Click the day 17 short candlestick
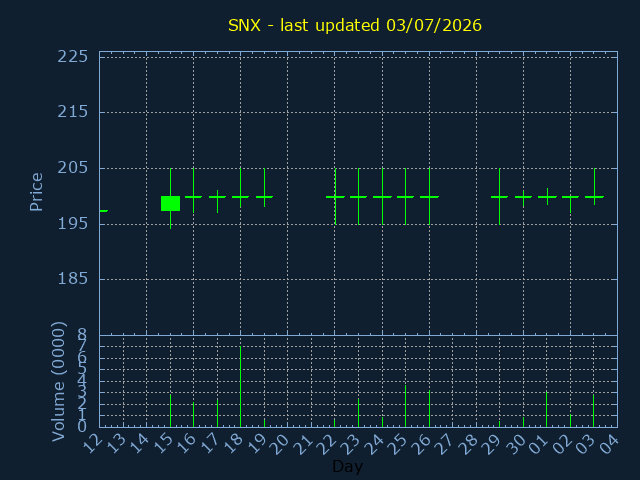Image resolution: width=640 pixels, height=480 pixels. pos(218,200)
